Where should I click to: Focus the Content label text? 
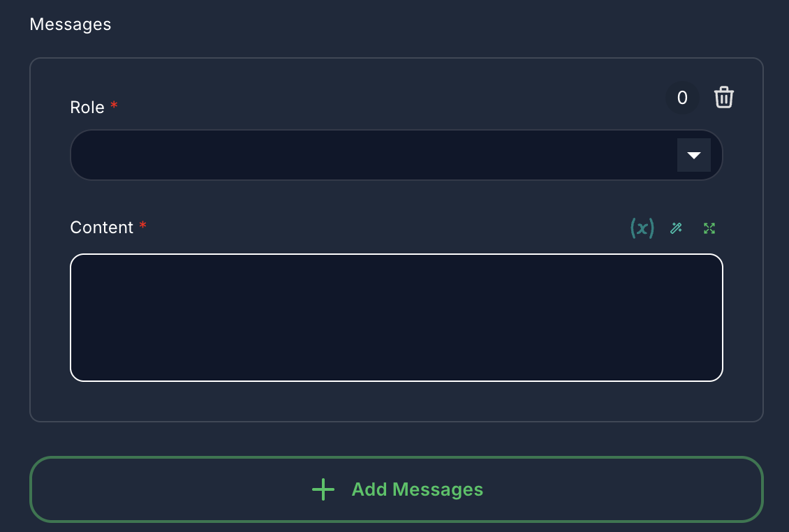[101, 227]
